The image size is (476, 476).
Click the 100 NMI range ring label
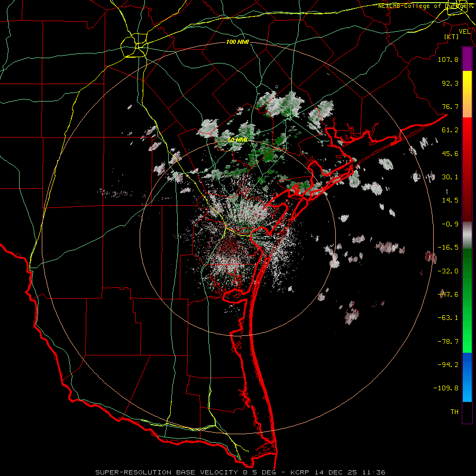tap(237, 42)
